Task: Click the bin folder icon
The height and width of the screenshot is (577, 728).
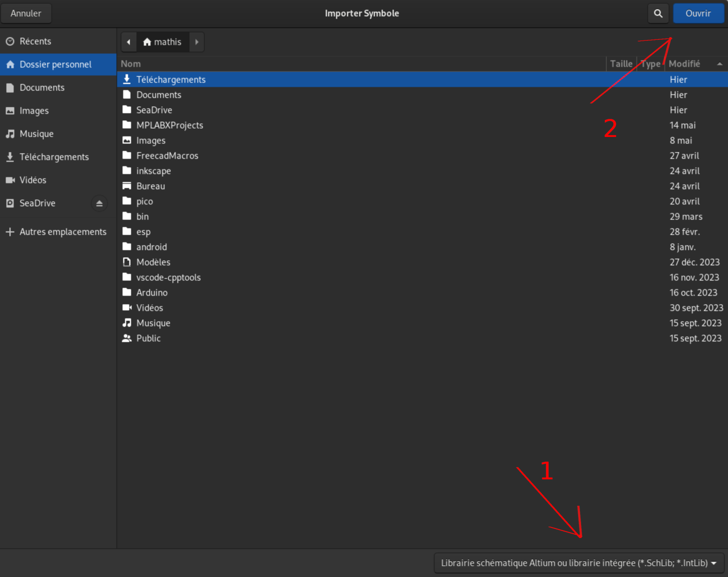Action: (x=127, y=216)
